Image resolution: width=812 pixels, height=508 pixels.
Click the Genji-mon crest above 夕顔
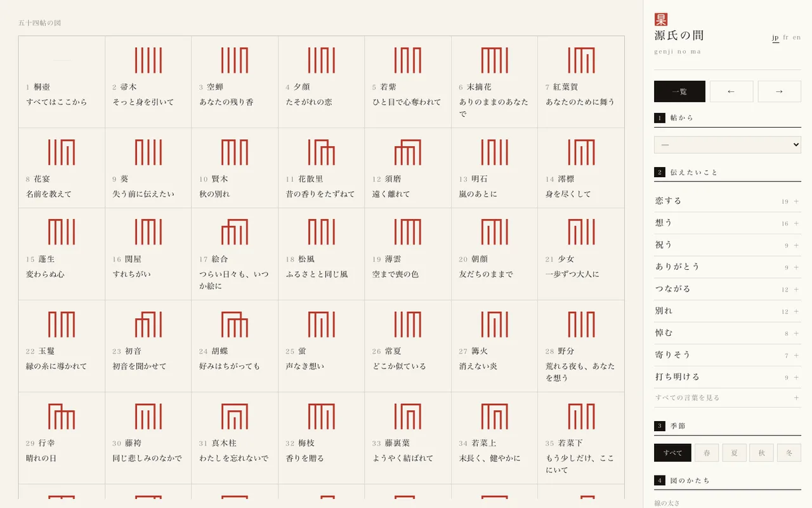point(321,60)
